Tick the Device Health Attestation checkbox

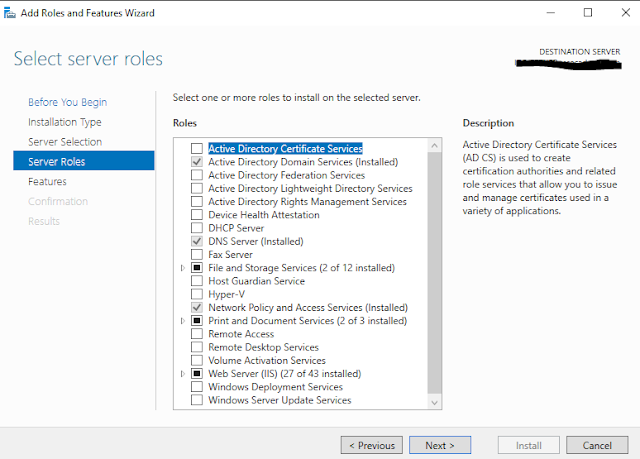pos(197,215)
